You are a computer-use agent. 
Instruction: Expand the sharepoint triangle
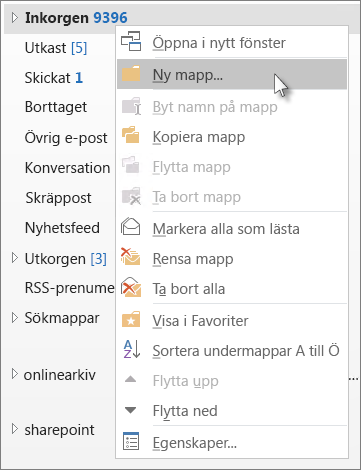[14, 429]
